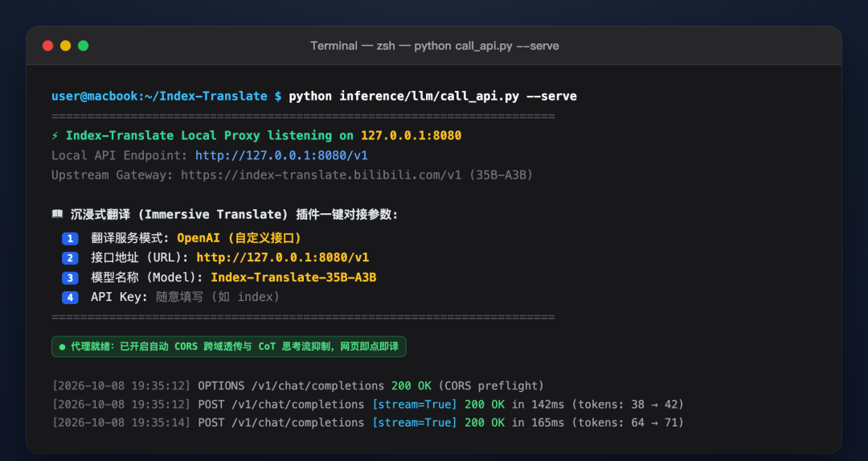
Task: Click the blue number 3 badge
Action: (70, 278)
